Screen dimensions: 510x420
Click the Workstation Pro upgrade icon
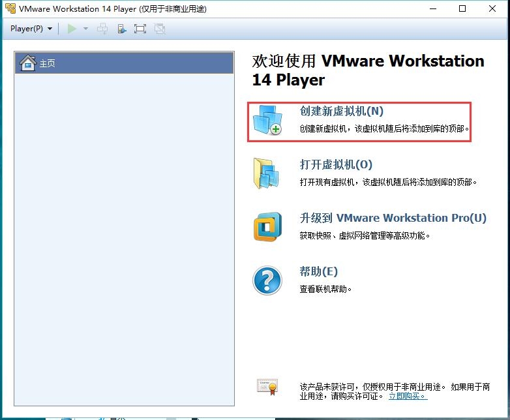tap(267, 227)
